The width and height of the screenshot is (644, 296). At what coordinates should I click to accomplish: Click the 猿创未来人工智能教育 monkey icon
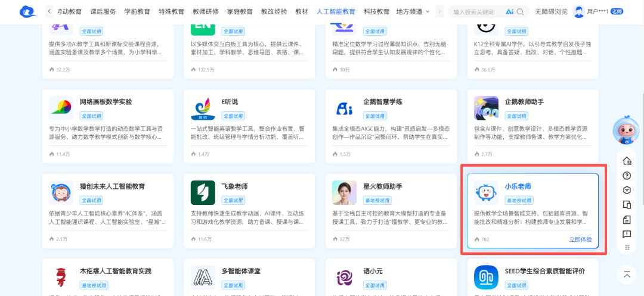61,193
